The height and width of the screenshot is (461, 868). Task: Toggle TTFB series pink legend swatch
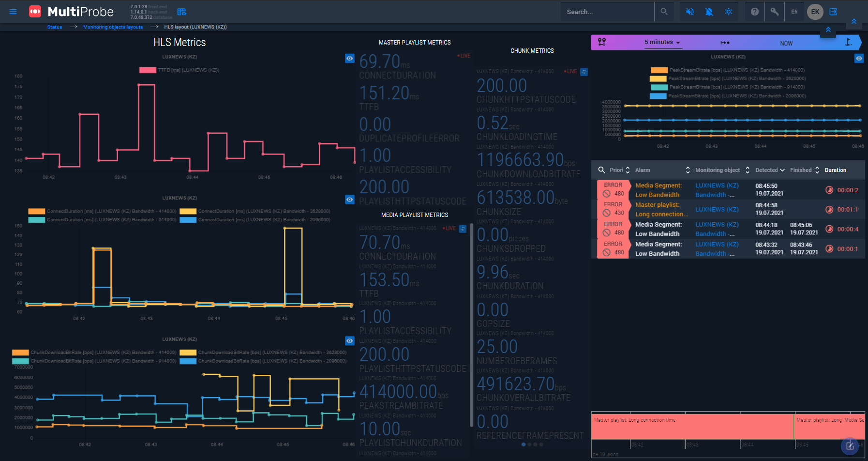pos(148,70)
